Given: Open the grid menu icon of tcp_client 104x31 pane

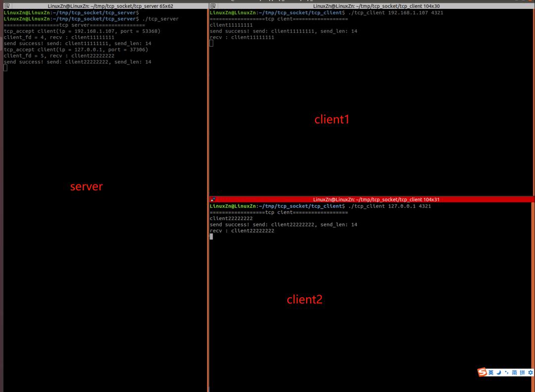Looking at the screenshot, I should [x=213, y=199].
